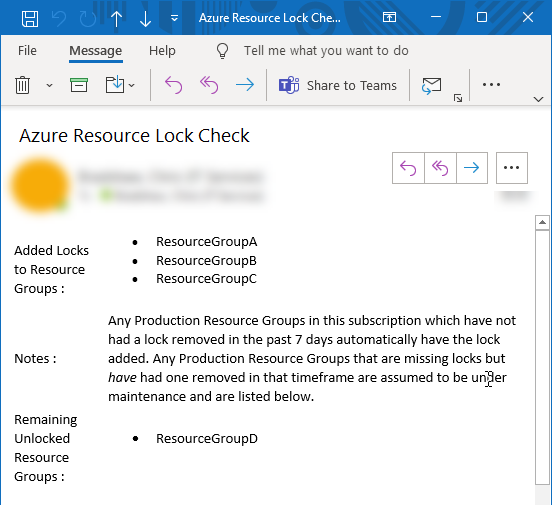Screen dimensions: 552x505
Task: Minimize the message window
Action: point(436,17)
